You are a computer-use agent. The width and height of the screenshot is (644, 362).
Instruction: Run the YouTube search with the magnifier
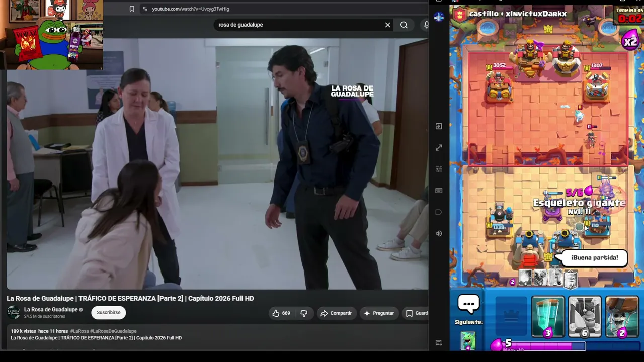[404, 25]
